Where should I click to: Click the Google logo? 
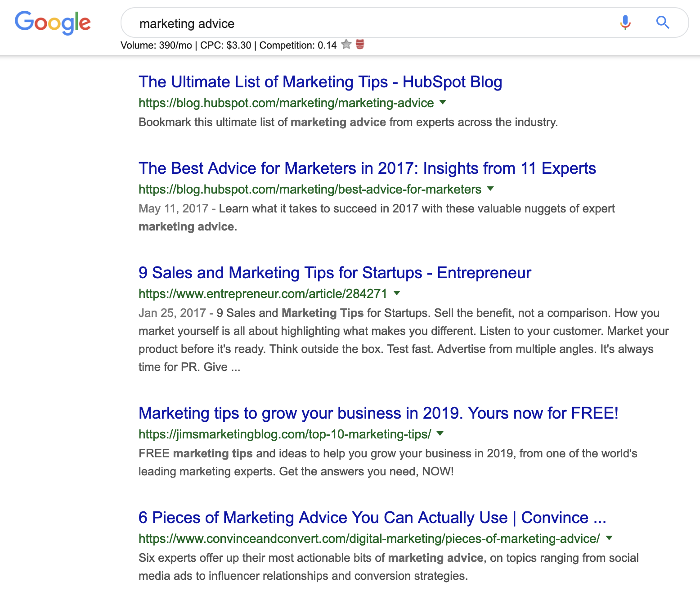[x=53, y=23]
